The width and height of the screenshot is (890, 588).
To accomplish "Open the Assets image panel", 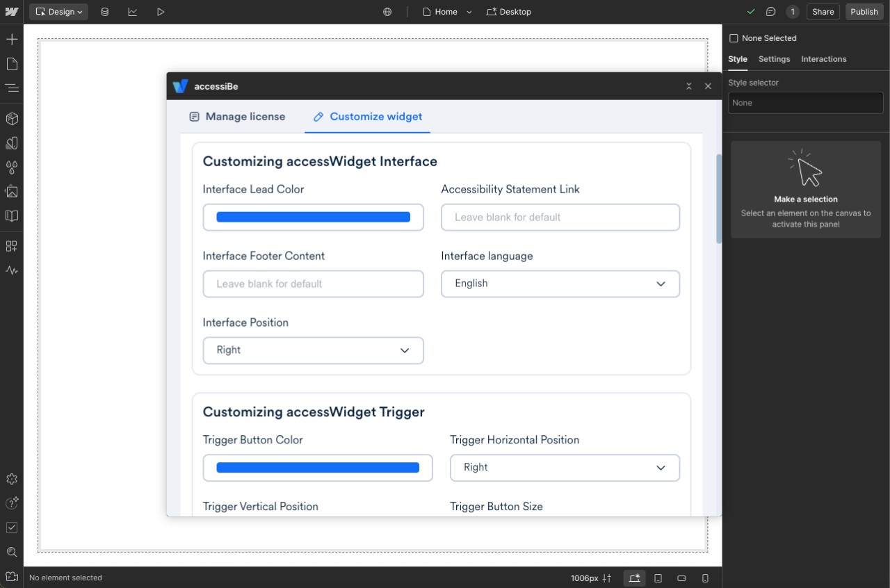I will (x=12, y=191).
